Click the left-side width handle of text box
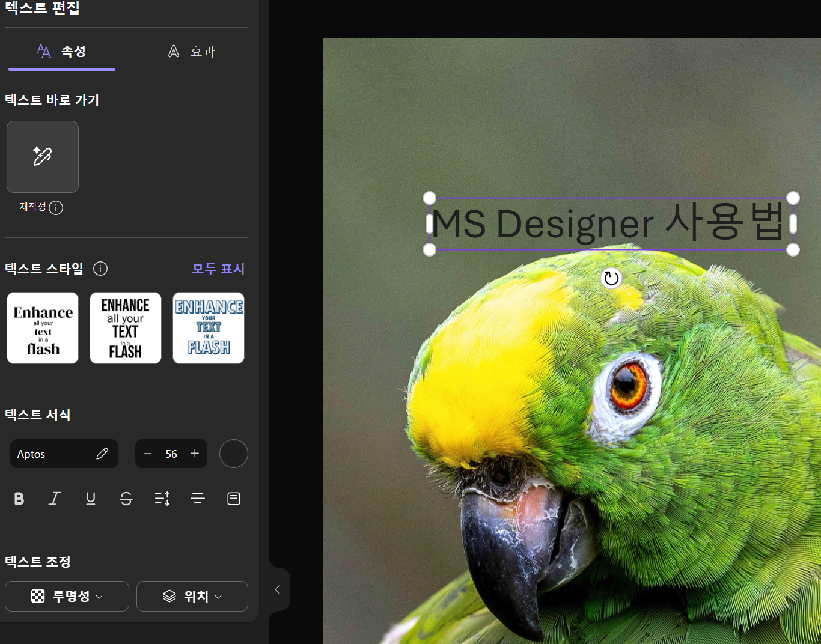The height and width of the screenshot is (644, 821). [x=429, y=224]
